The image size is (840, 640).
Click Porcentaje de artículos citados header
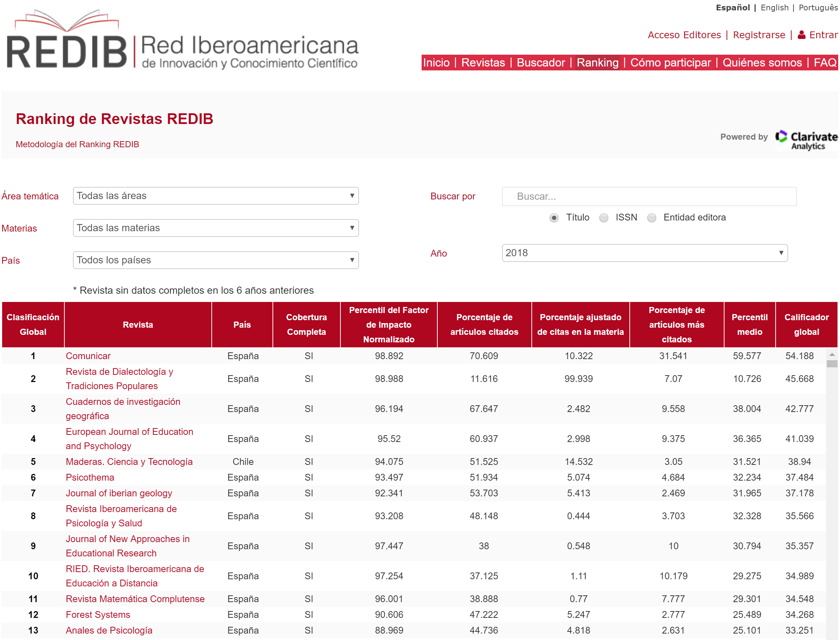484,324
